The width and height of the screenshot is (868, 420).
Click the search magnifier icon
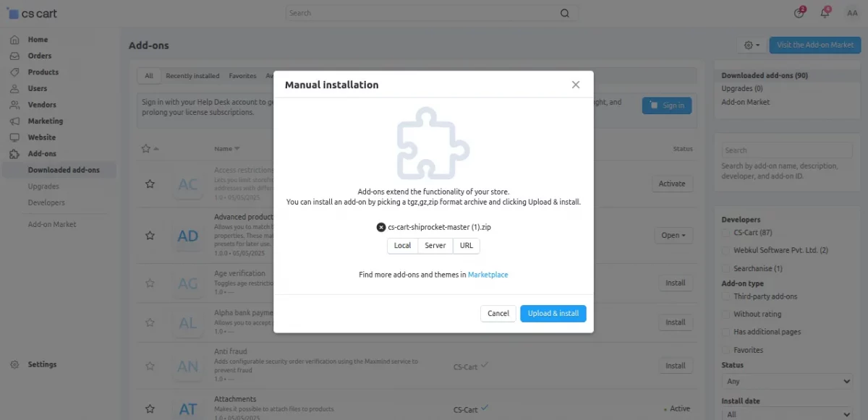tap(565, 13)
